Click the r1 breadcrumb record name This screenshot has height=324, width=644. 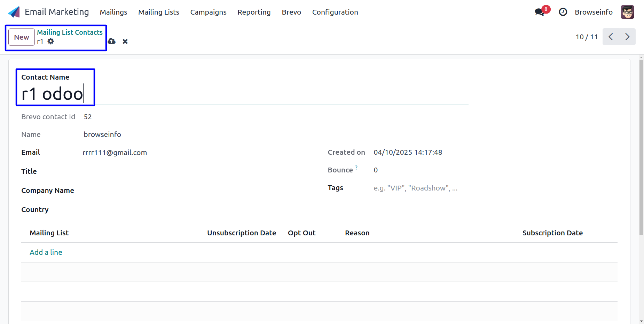point(40,41)
